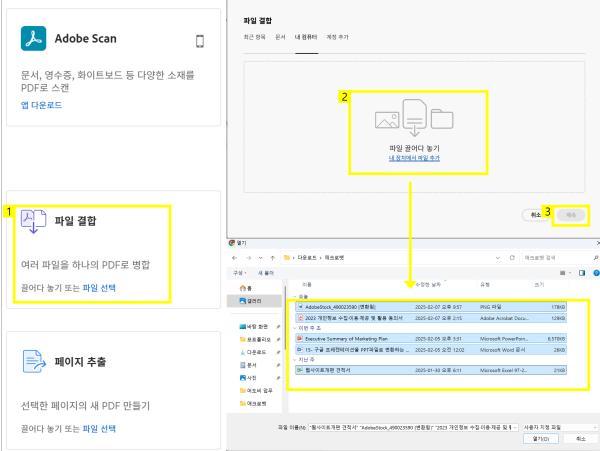Open 포트폴리오 folder in sidebar
Screen dimensions: 600x451
click(255, 339)
